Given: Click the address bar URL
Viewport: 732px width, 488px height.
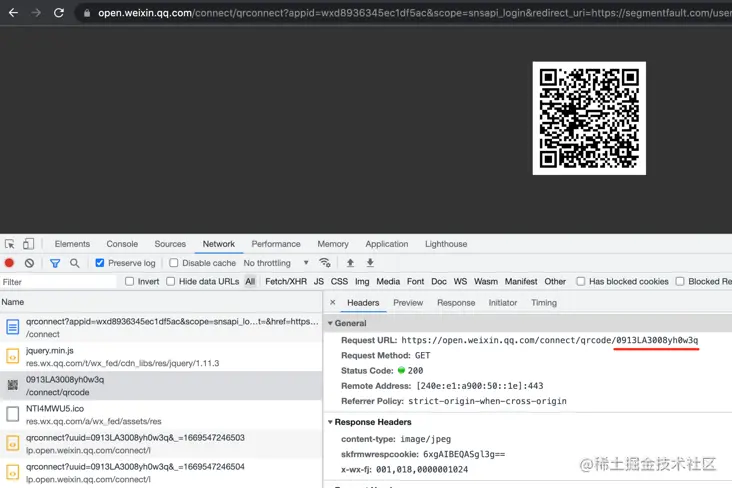Looking at the screenshot, I should [414, 13].
